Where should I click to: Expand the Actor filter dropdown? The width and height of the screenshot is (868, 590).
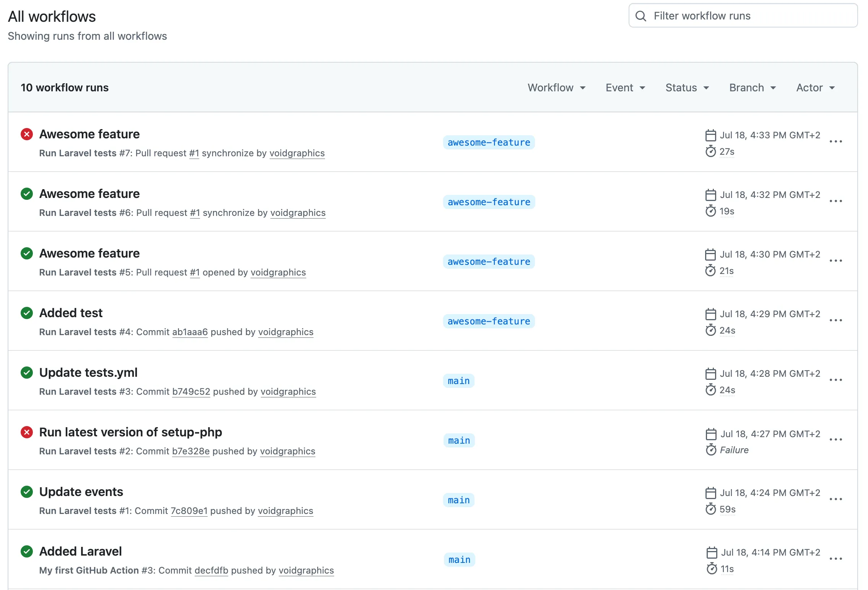(816, 88)
